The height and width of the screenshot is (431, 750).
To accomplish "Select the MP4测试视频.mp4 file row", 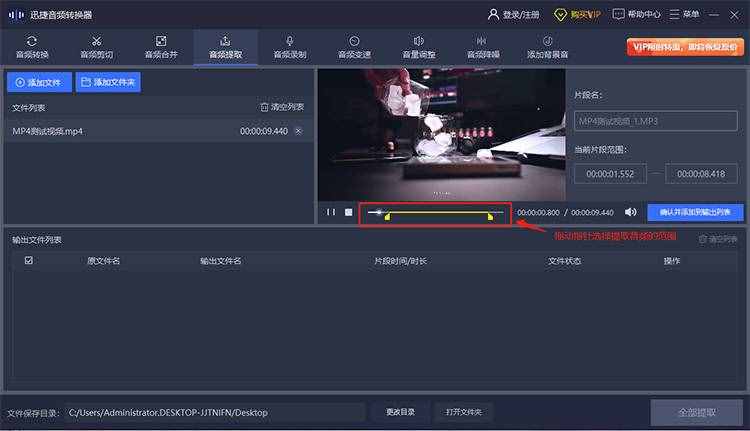I will (x=158, y=131).
